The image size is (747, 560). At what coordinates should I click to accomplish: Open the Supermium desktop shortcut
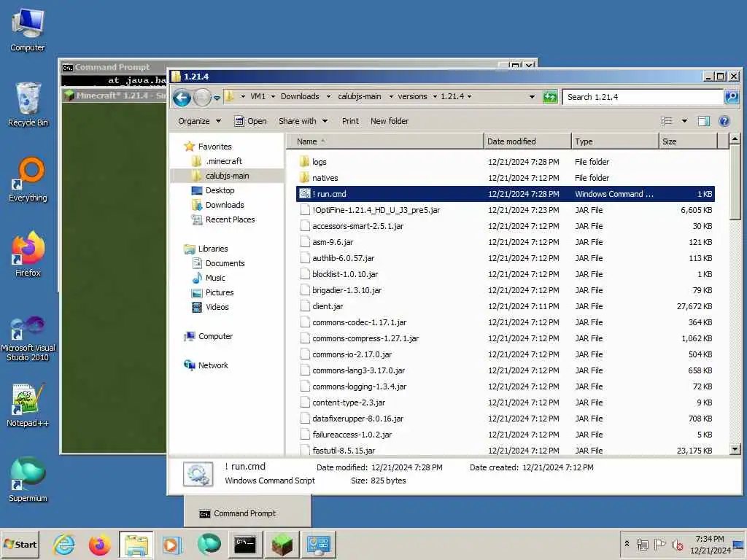tap(28, 480)
